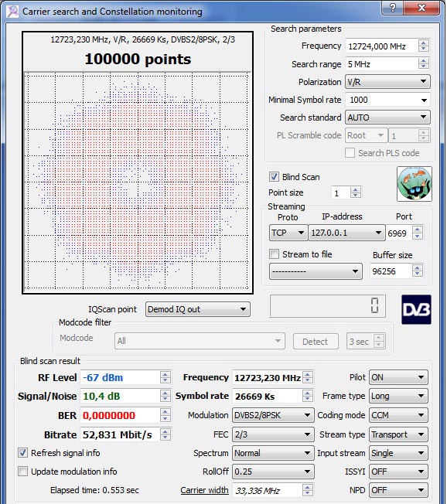The width and height of the screenshot is (447, 504).
Task: Increase search Frequency with up arrow
Action: click(x=424, y=43)
